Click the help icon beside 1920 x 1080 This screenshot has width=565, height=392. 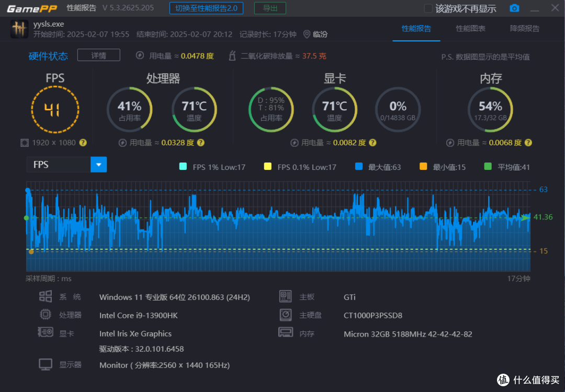tap(83, 143)
